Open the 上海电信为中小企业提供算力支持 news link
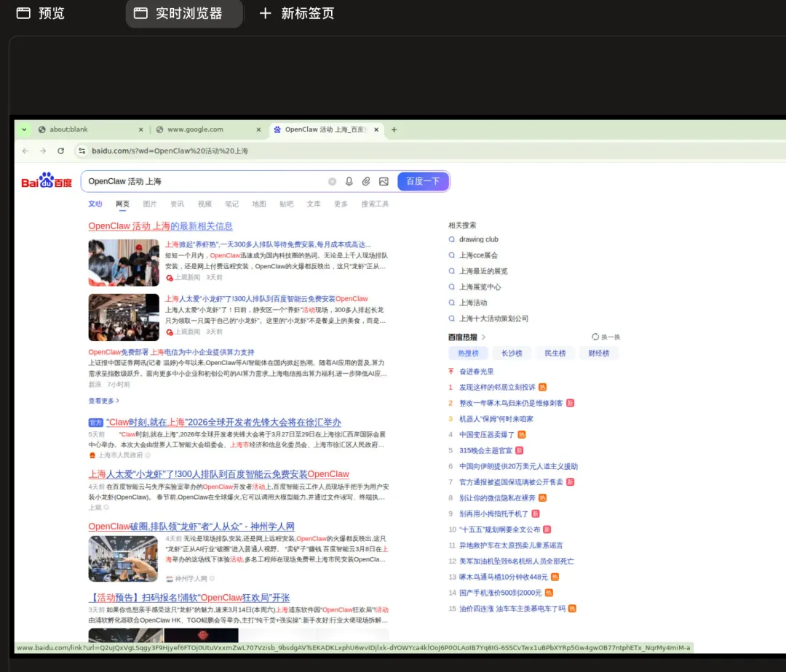 click(x=172, y=352)
